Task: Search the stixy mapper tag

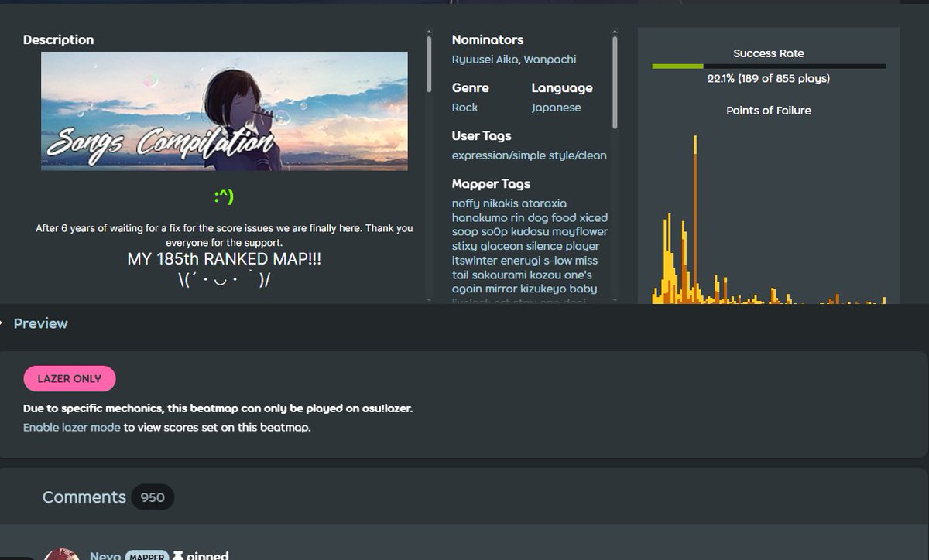Action: (x=464, y=247)
